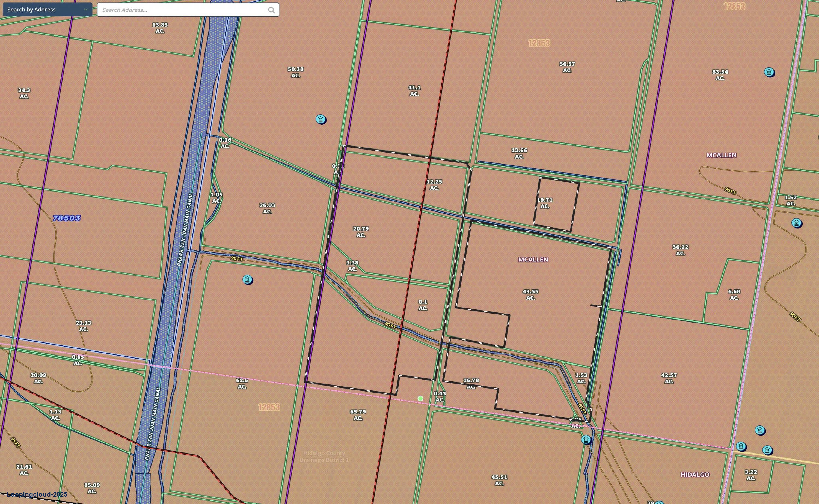Click the green dot marker near 0.43 AC
This screenshot has width=819, height=504.
(420, 398)
